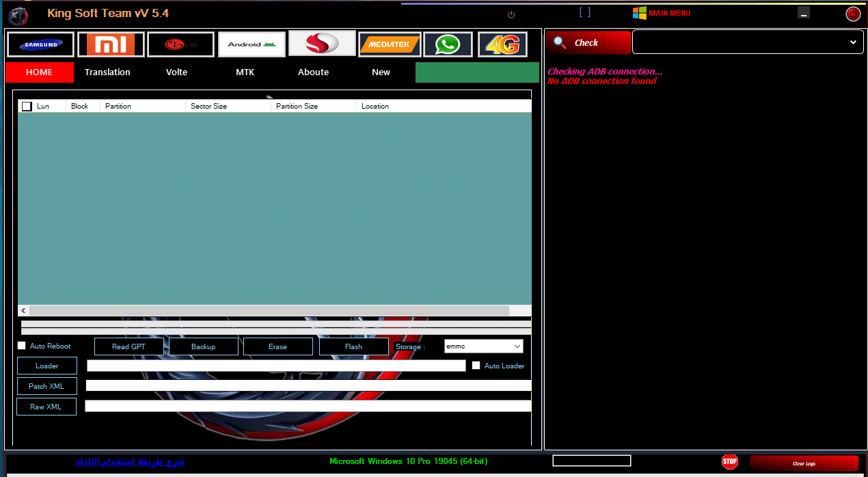This screenshot has height=477, width=868.
Task: Open the Storage emmc dropdown
Action: pyautogui.click(x=483, y=346)
